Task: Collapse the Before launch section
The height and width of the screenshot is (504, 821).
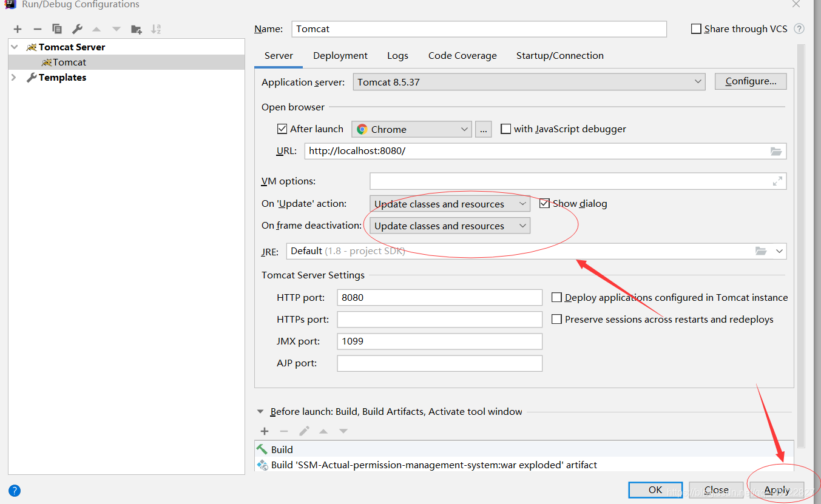Action: [x=261, y=412]
